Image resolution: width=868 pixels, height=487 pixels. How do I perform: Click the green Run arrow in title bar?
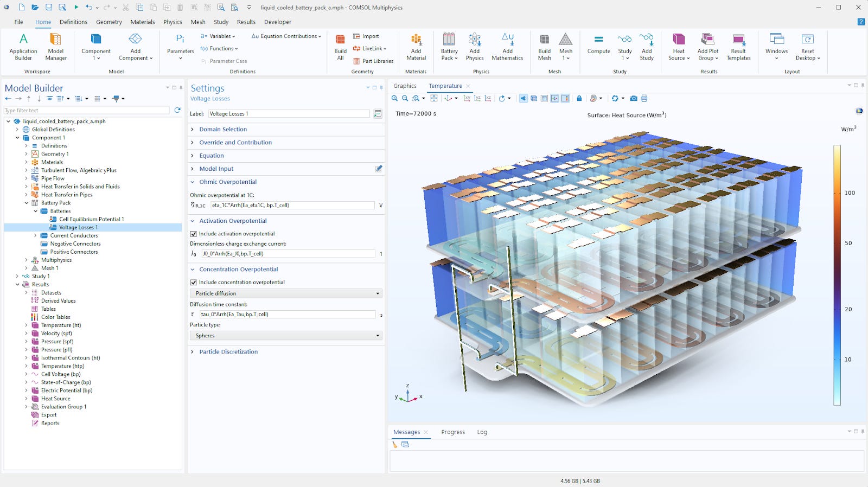click(76, 8)
